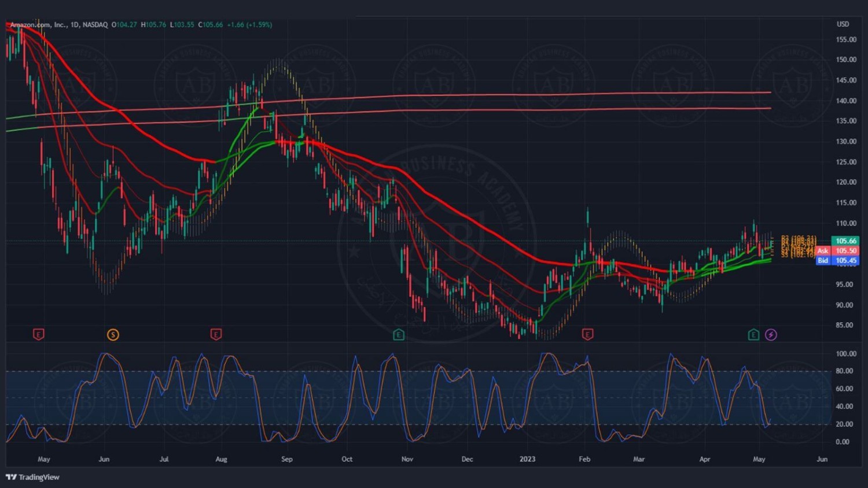868x488 pixels.
Task: Click the orange pivot levels label cluster
Action: 799,246
